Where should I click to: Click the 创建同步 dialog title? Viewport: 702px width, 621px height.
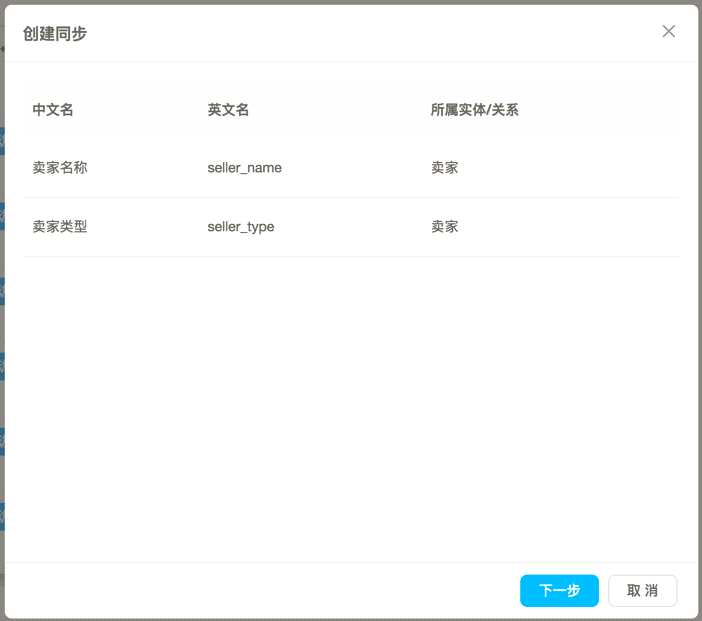(x=55, y=34)
